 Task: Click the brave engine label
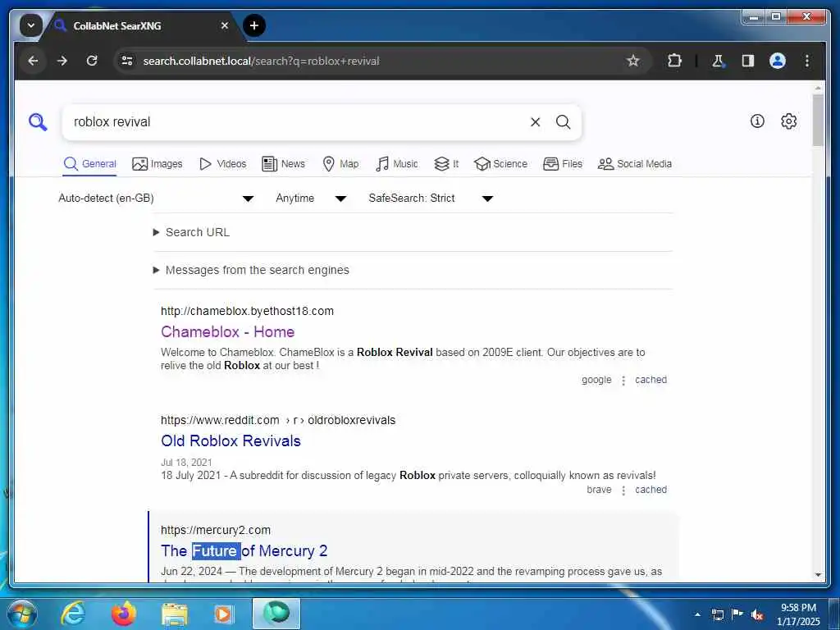click(x=599, y=490)
